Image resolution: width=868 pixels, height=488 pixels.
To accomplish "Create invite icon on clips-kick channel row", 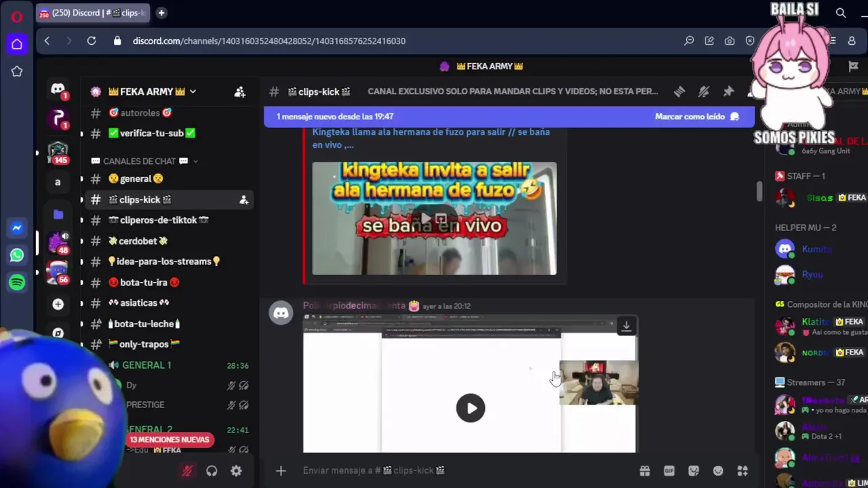I will pos(243,200).
